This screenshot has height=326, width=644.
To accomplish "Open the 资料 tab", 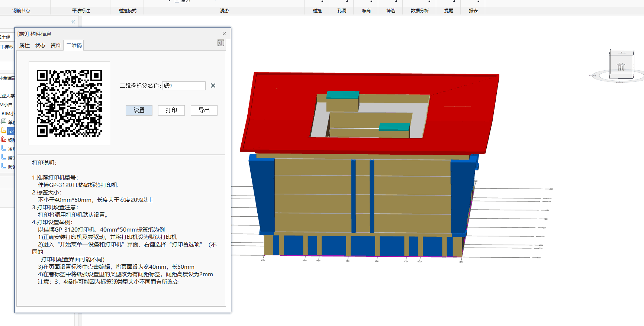I will [56, 45].
